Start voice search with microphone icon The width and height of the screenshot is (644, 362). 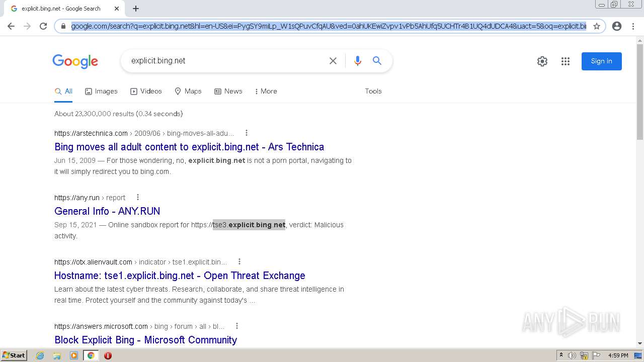click(358, 61)
